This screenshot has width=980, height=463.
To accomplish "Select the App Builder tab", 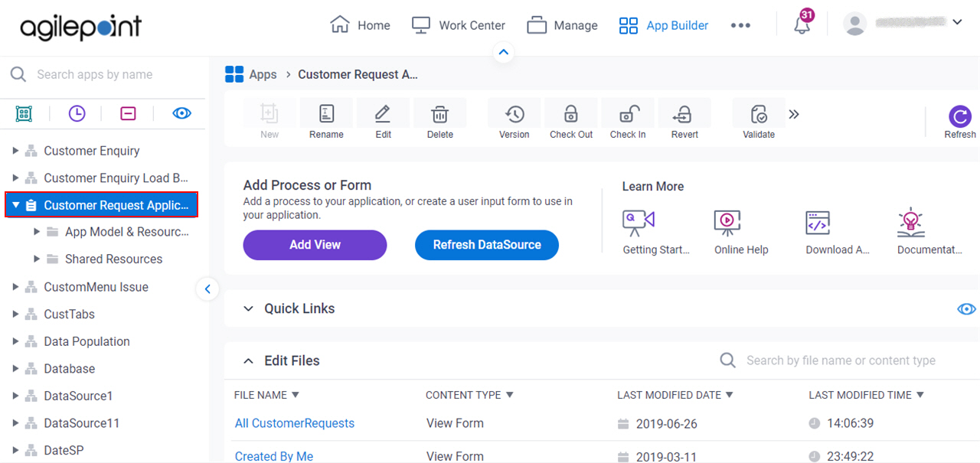I will [664, 25].
